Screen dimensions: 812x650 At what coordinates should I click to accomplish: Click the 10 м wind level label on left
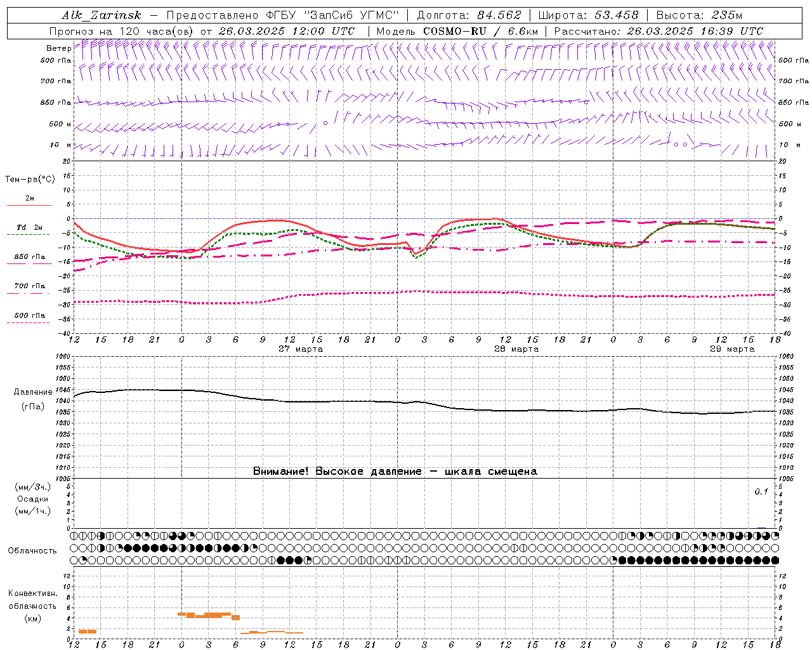(x=61, y=145)
